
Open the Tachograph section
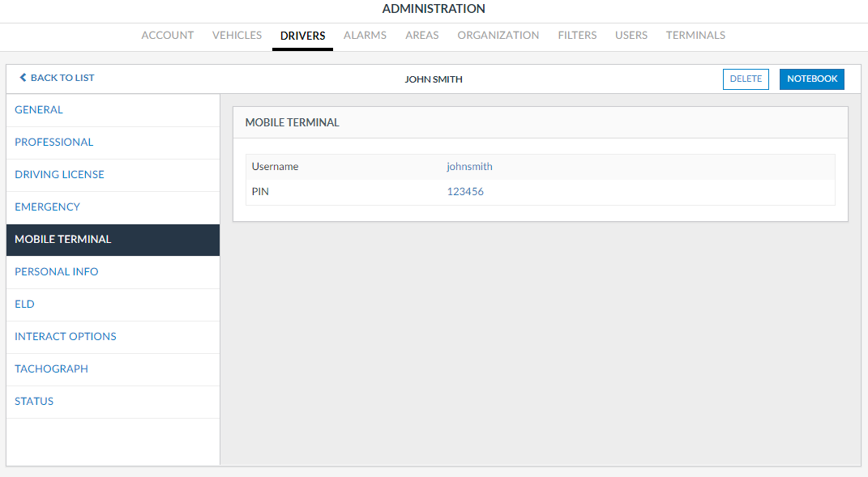coord(51,369)
